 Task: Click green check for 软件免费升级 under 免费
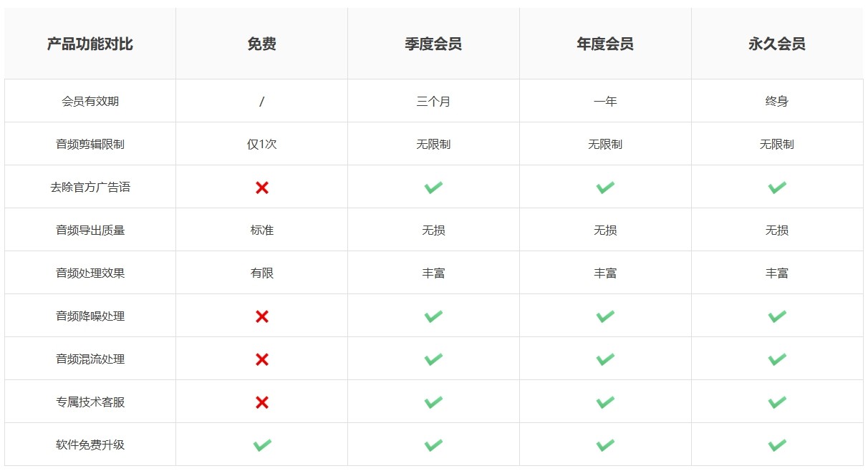(x=262, y=445)
